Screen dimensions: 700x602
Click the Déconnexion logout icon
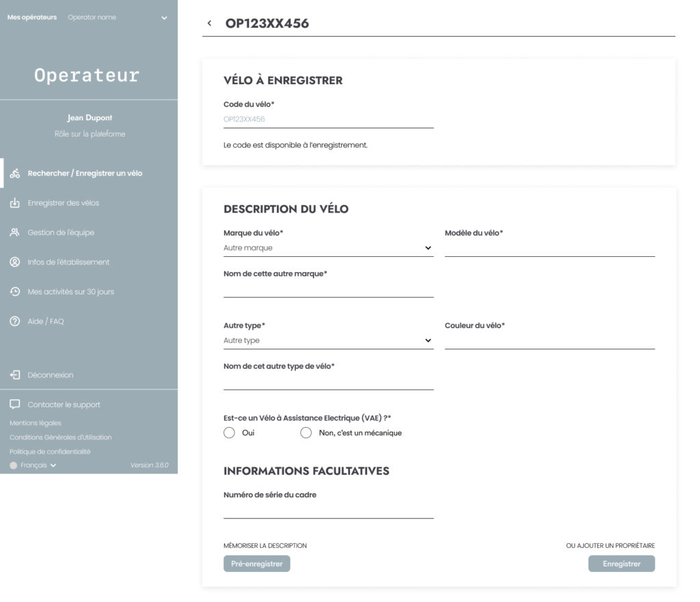coord(15,375)
